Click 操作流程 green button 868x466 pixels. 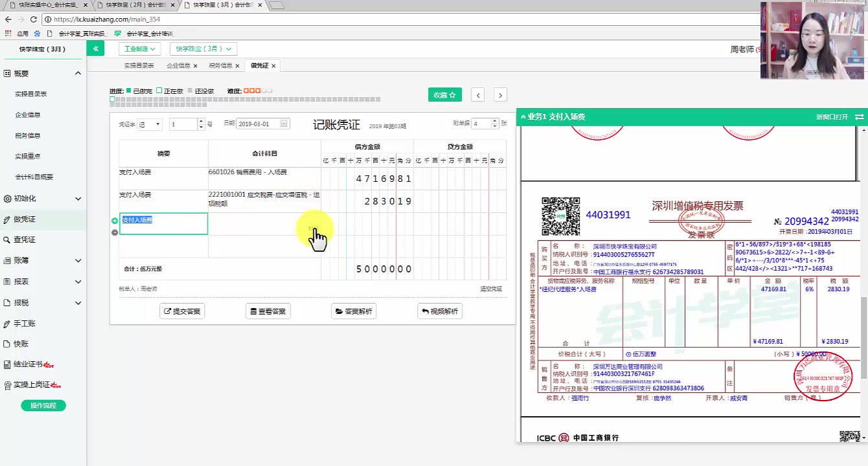click(43, 405)
